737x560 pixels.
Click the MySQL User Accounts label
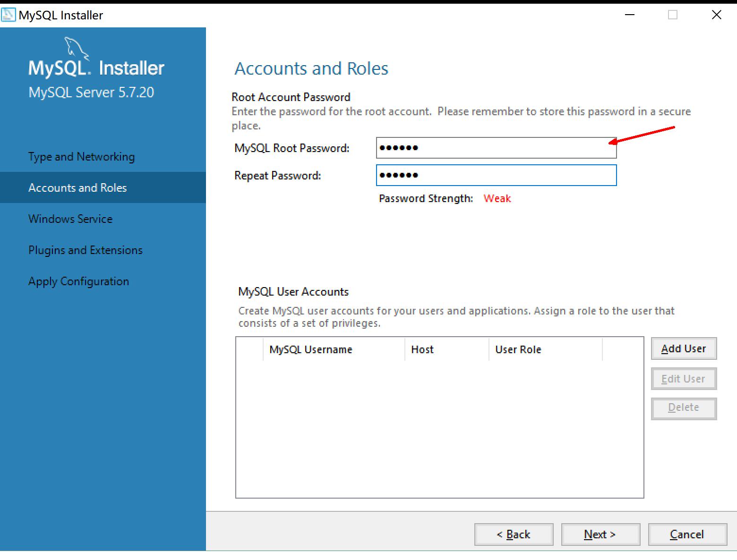[x=293, y=292]
